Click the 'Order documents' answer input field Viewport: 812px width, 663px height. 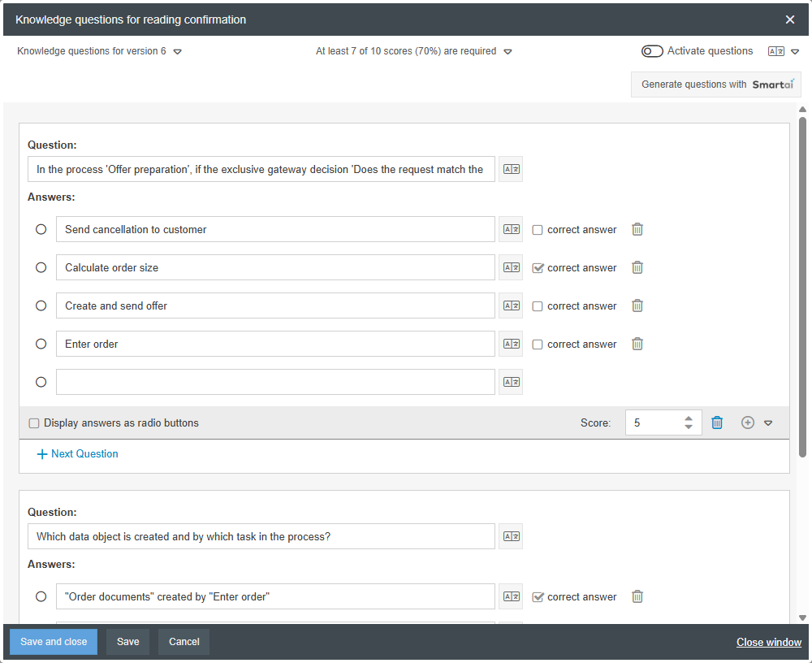(275, 596)
